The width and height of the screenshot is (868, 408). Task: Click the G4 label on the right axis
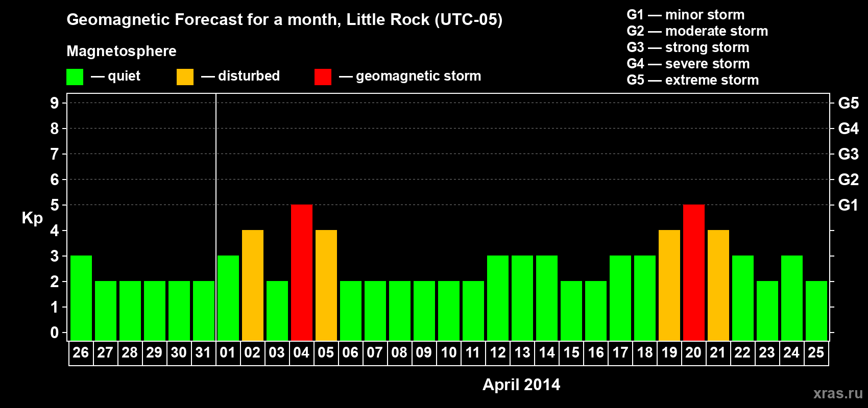coord(848,129)
